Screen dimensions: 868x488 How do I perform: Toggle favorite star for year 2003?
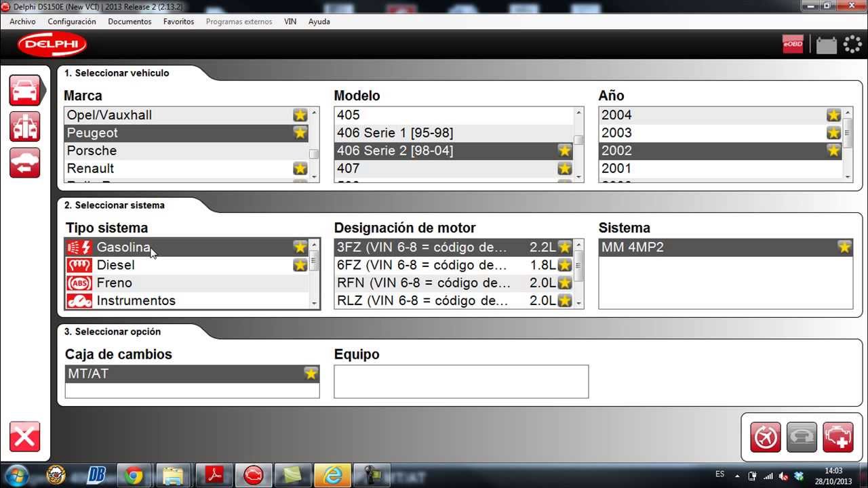pos(833,133)
